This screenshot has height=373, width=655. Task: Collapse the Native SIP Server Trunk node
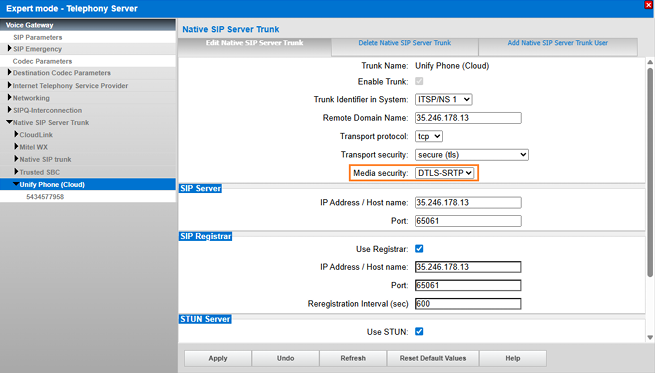coord(9,122)
